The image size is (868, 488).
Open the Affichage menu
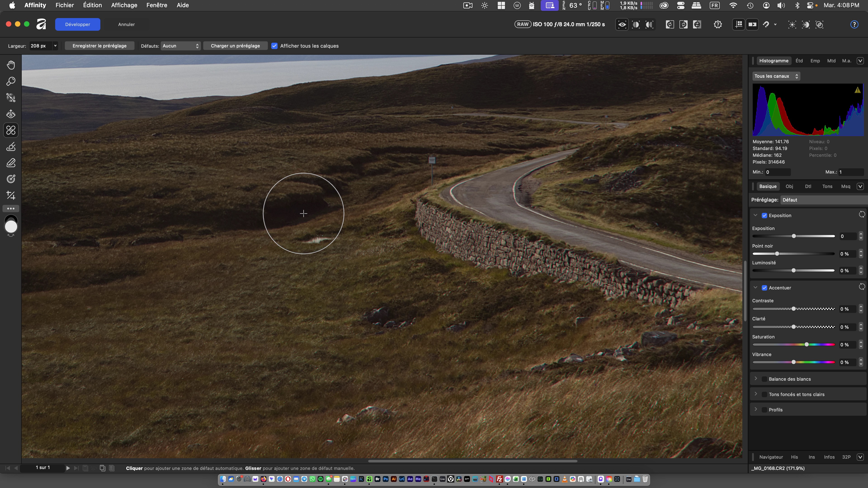pos(124,5)
